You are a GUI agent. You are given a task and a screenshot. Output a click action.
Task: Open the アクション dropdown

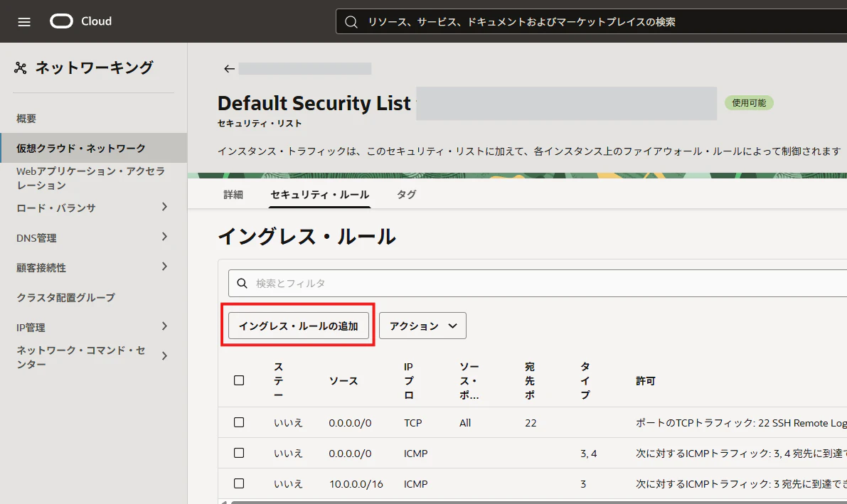point(422,326)
